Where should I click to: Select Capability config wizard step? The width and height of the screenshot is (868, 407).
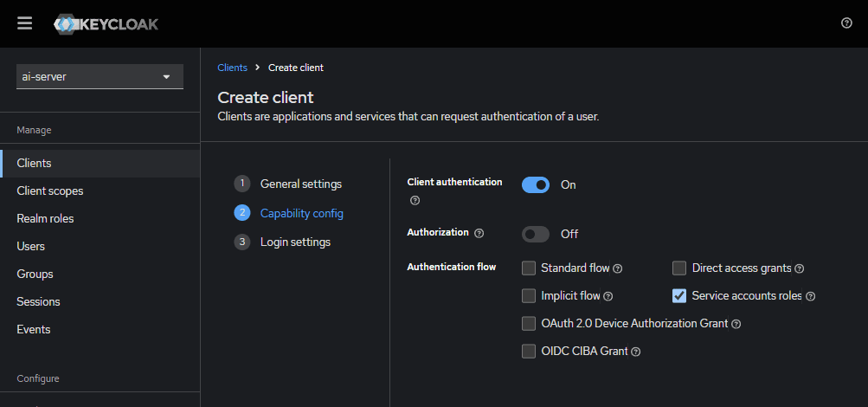288,213
